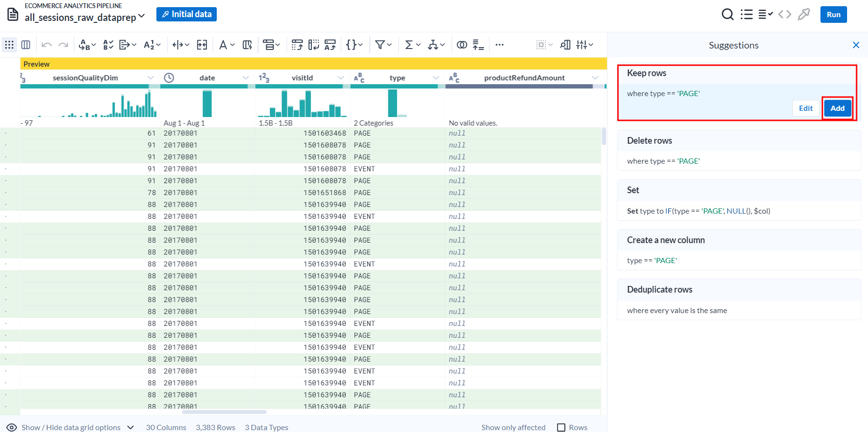Open the adjust sliders toolbar dropdown
The width and height of the screenshot is (868, 432).
(584, 45)
